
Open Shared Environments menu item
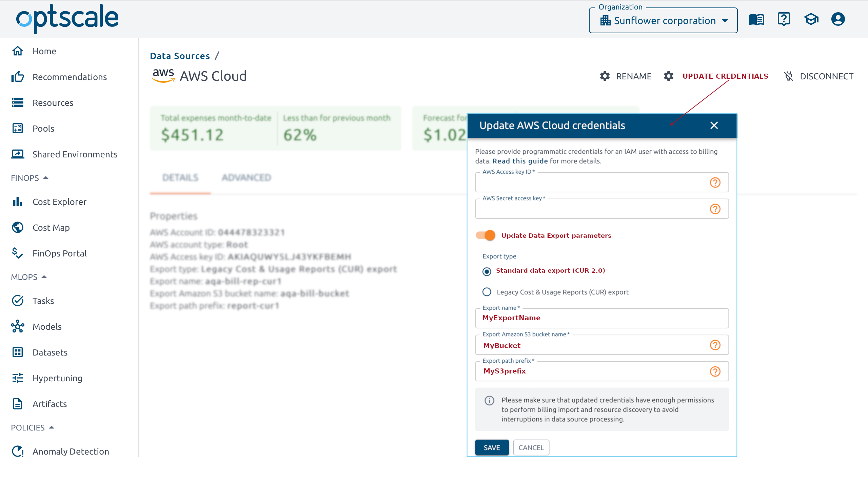coord(75,154)
